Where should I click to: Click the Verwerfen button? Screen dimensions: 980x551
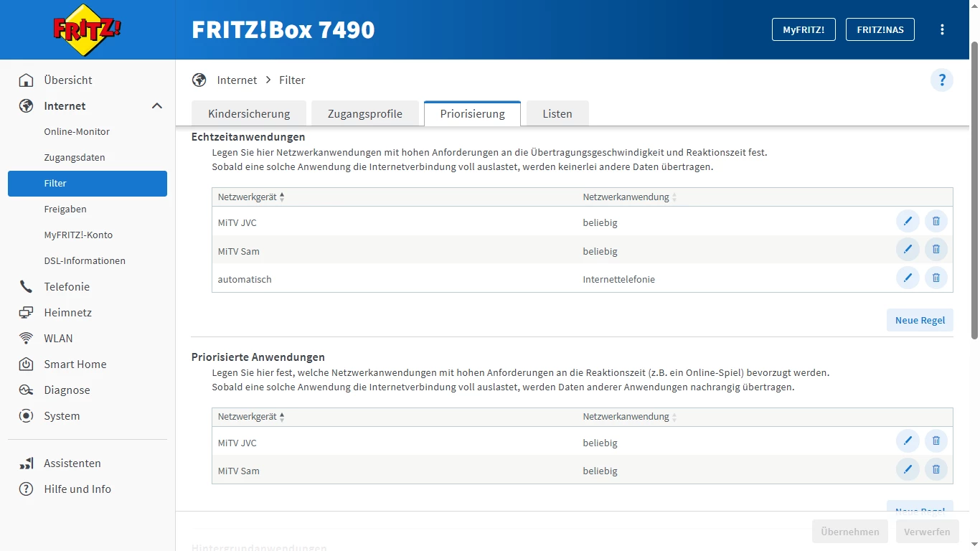[x=928, y=532]
